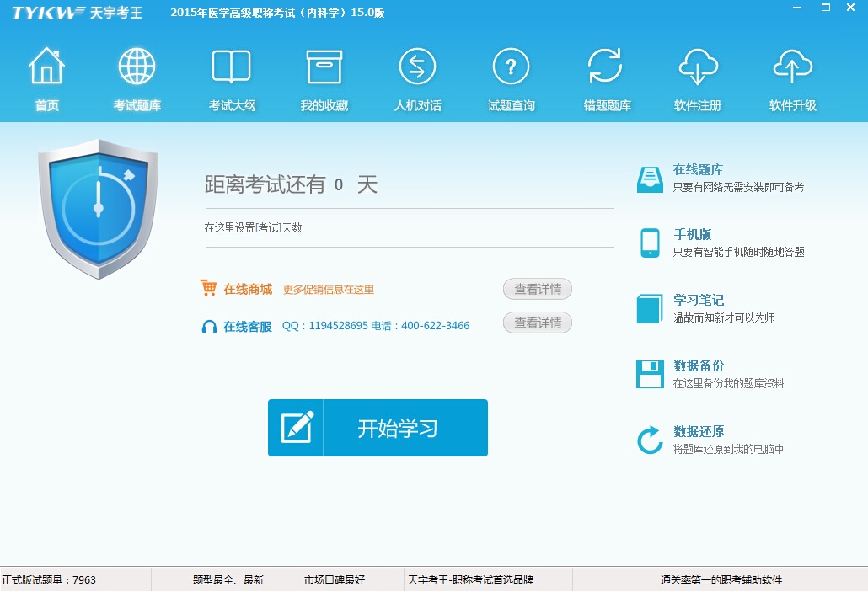Open the 在线题库 link
This screenshot has height=592, width=868.
[698, 170]
